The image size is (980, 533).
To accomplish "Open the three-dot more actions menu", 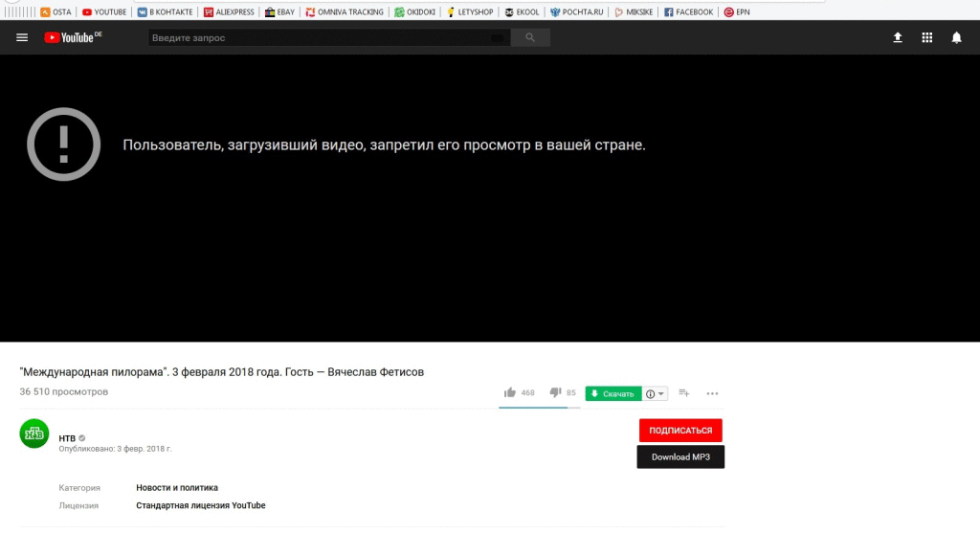I will (712, 393).
